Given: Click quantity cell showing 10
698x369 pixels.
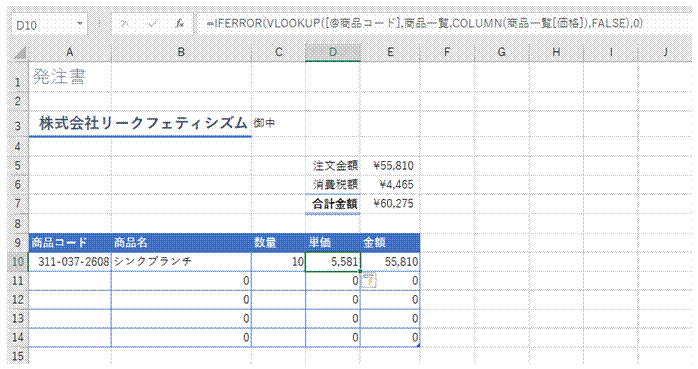Looking at the screenshot, I should pos(278,261).
